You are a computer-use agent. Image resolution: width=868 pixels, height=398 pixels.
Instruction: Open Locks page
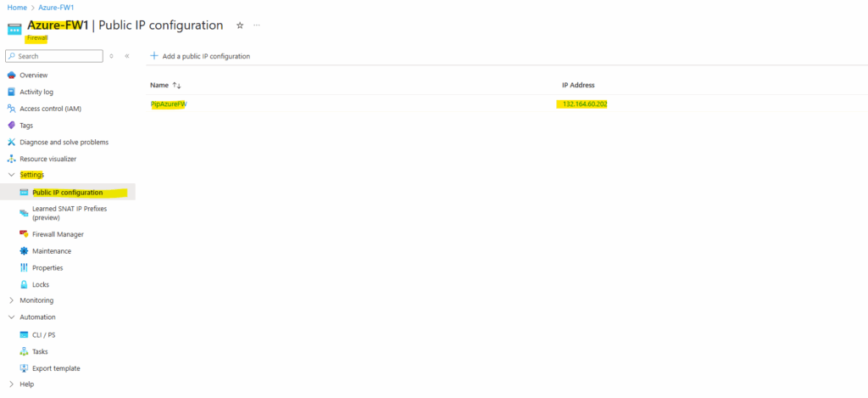click(41, 284)
